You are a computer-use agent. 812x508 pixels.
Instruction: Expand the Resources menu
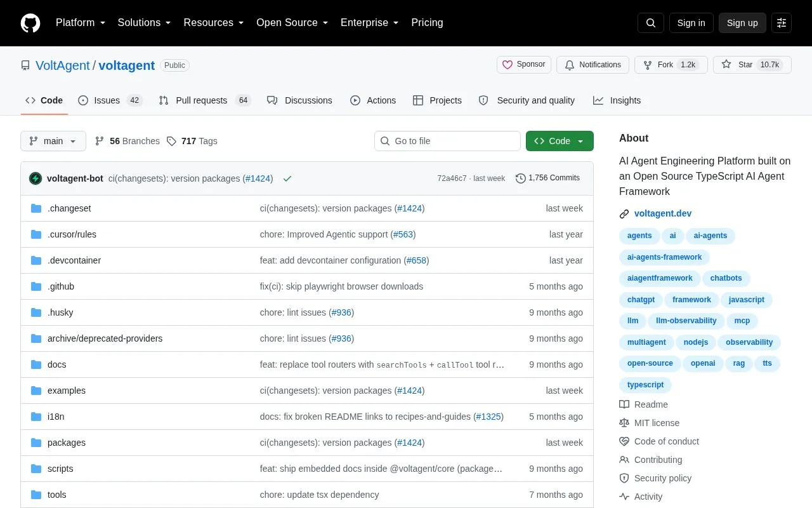tap(213, 23)
